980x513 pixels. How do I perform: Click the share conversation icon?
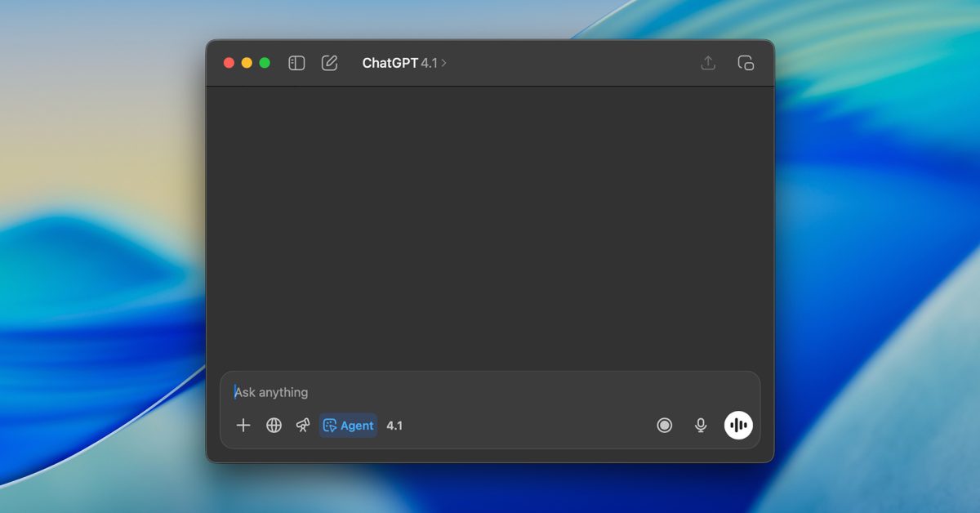click(708, 63)
